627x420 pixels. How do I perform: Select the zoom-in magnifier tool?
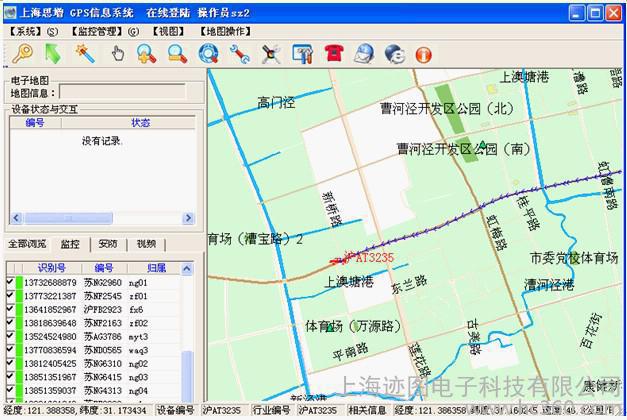pyautogui.click(x=146, y=54)
